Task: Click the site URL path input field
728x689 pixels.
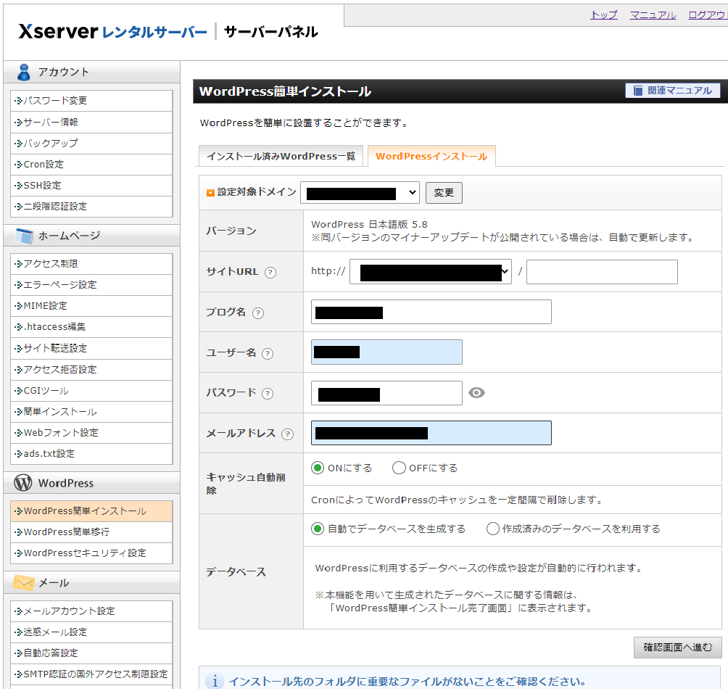Action: (602, 272)
